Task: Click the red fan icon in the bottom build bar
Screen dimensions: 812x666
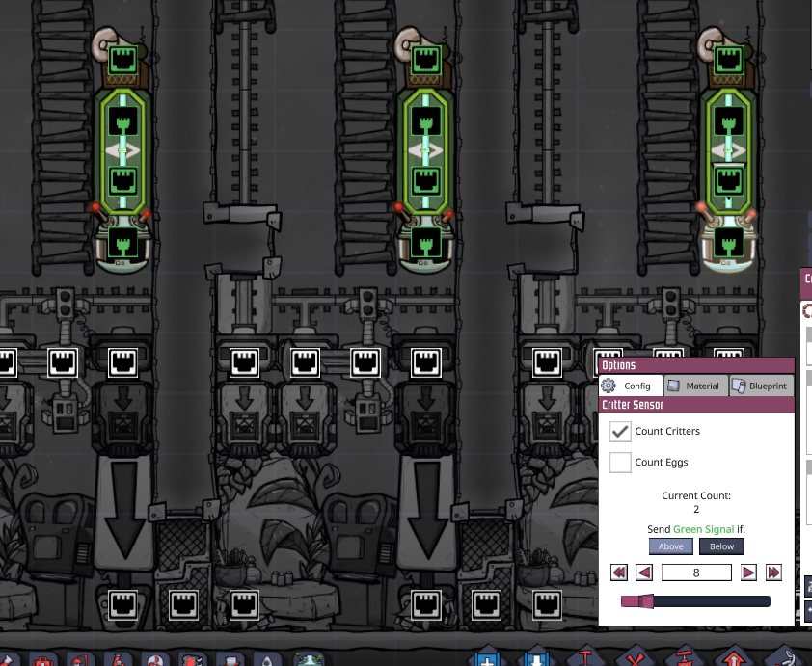Action: coord(154,658)
